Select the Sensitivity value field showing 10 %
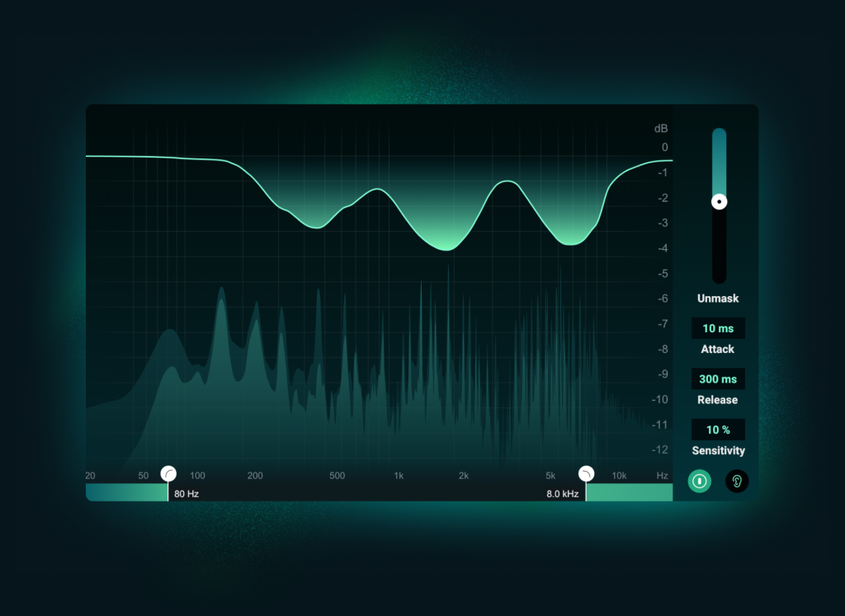The image size is (845, 616). pyautogui.click(x=718, y=430)
